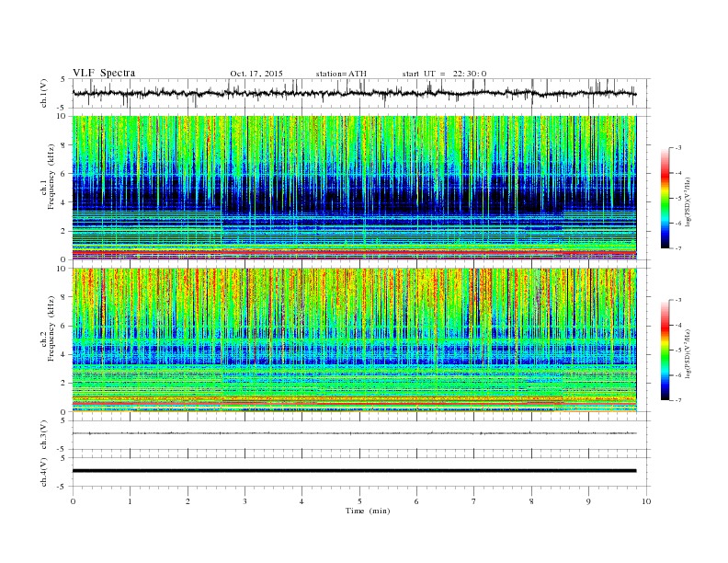Click the "4" tick on the time axis
Image resolution: width=728 pixels, height=563 pixels.
tap(301, 501)
